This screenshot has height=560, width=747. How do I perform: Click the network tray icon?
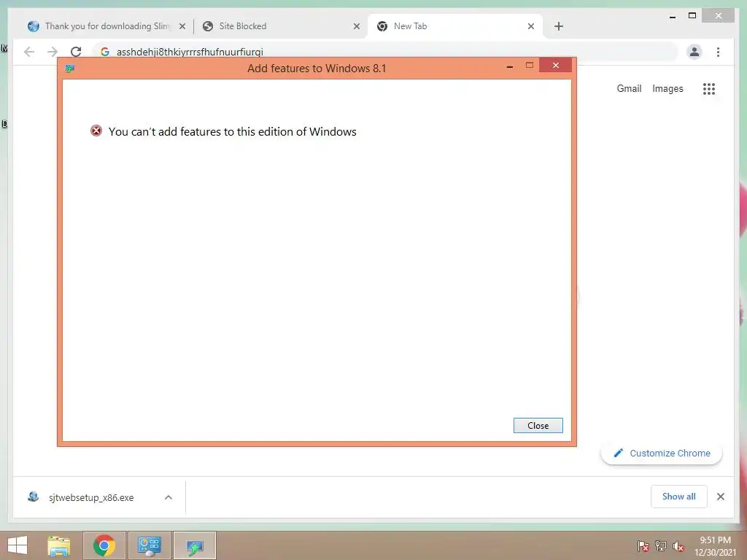point(661,545)
